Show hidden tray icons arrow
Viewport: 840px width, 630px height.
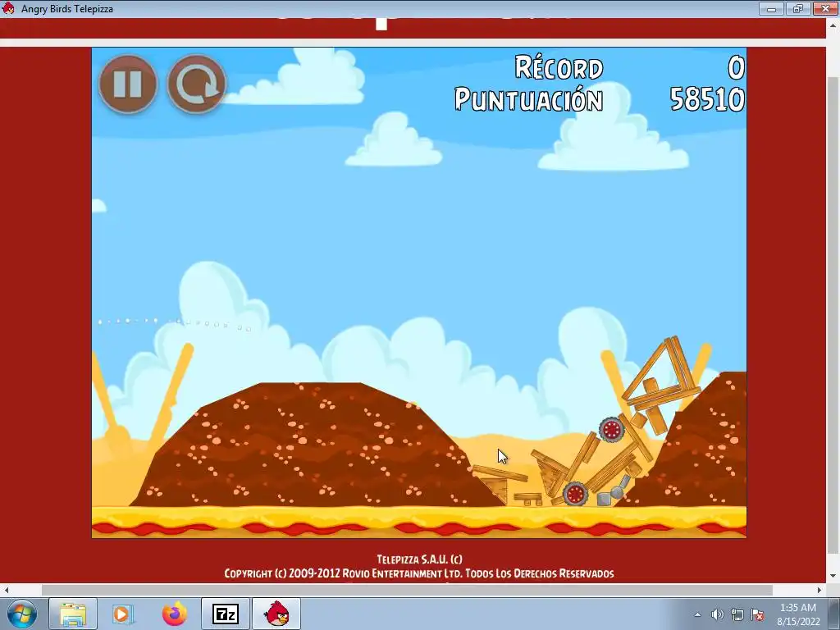697,614
